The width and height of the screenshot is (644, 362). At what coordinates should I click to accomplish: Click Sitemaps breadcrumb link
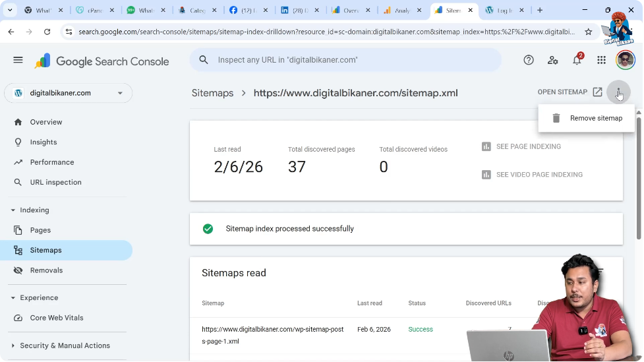point(212,93)
